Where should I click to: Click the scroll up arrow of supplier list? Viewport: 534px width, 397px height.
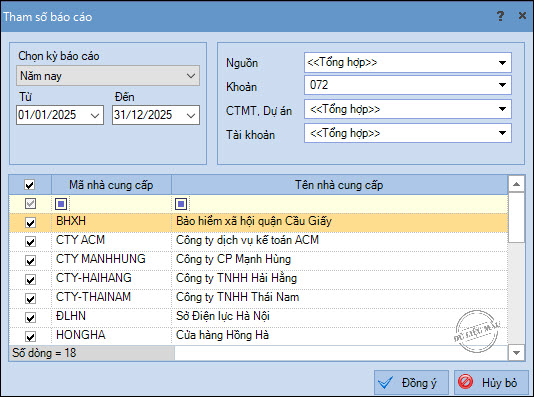click(516, 184)
